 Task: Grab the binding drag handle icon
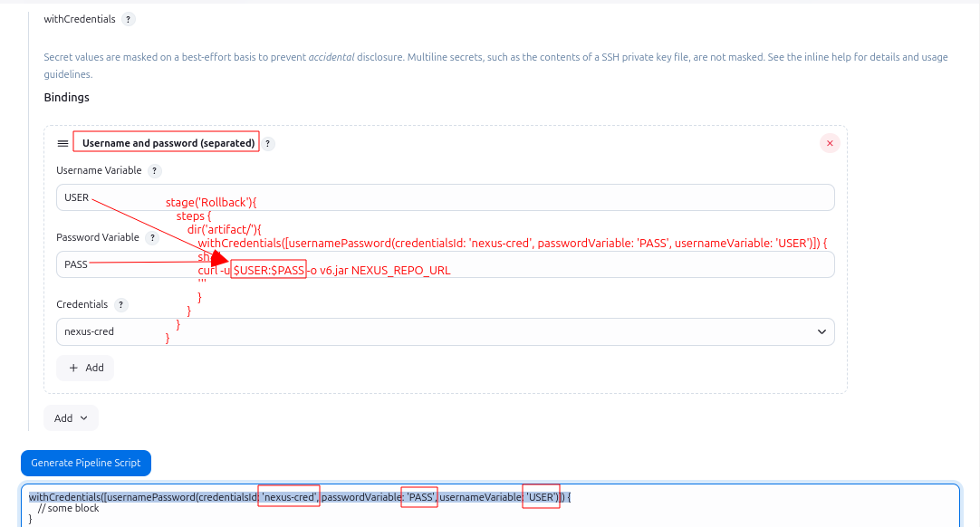tap(62, 143)
